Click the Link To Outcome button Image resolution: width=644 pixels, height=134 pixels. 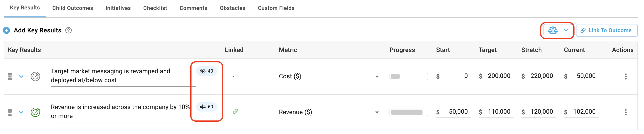point(606,30)
